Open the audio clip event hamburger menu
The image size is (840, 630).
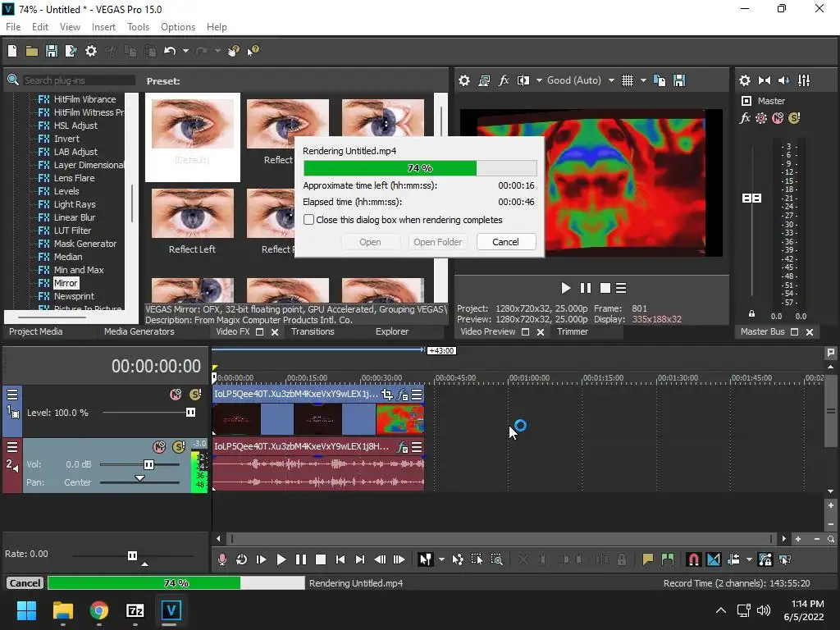tap(417, 447)
